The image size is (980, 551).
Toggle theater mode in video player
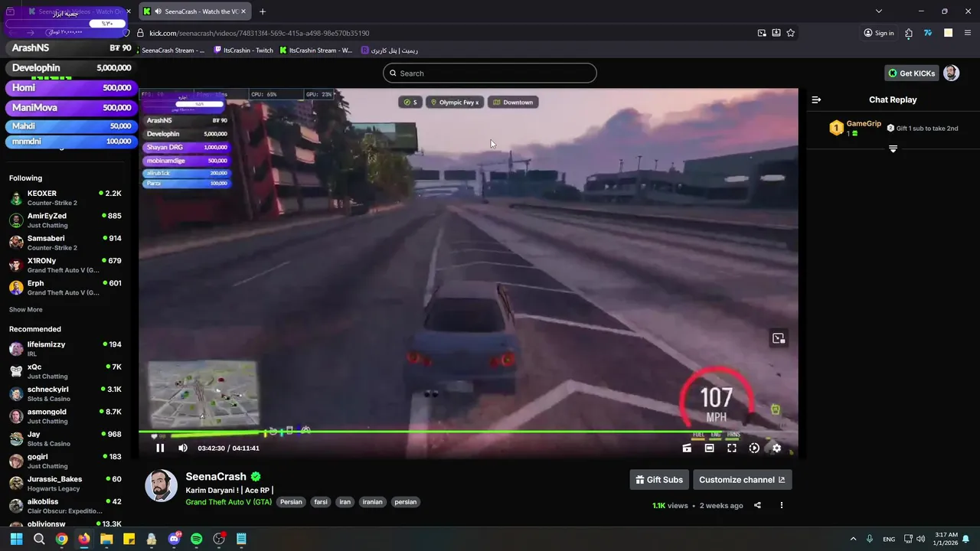tap(709, 448)
